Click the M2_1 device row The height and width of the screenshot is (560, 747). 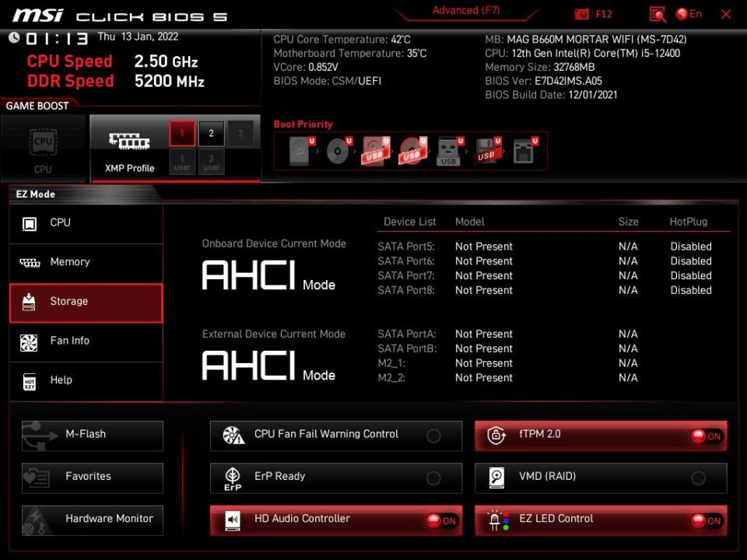[508, 363]
